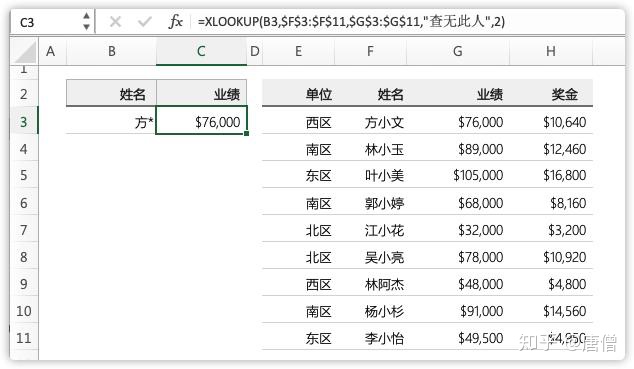Click the cancel (X) formula button
The image size is (634, 369).
115,21
